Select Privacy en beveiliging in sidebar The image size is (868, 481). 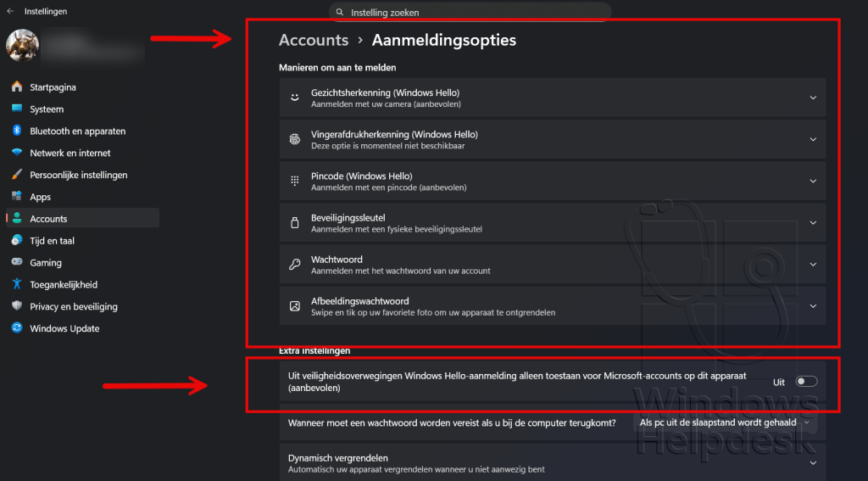(73, 306)
